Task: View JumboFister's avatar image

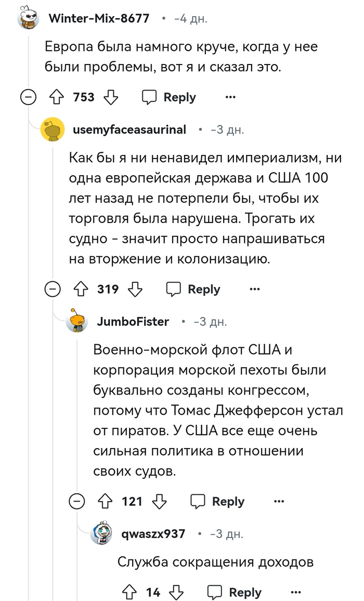Action: [x=77, y=322]
